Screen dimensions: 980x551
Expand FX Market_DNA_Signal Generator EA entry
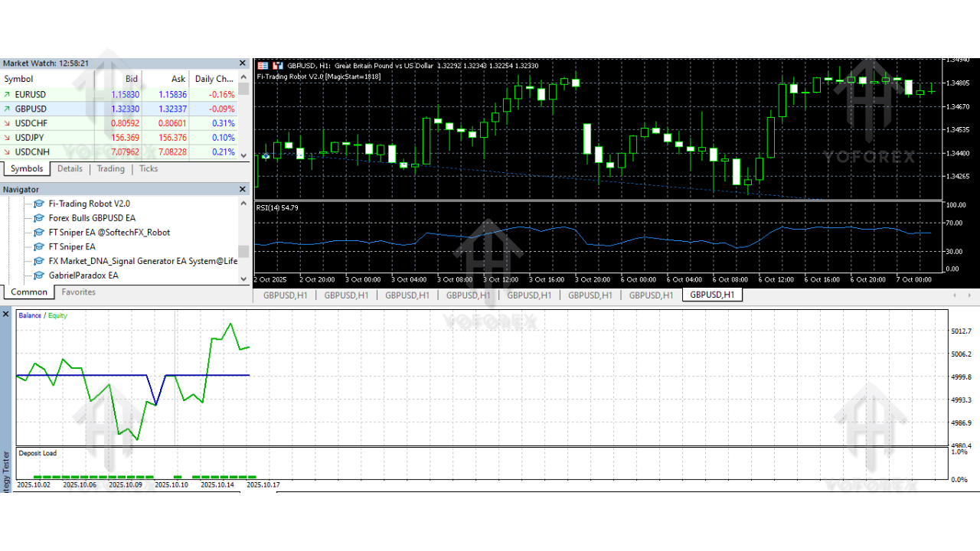click(38, 261)
